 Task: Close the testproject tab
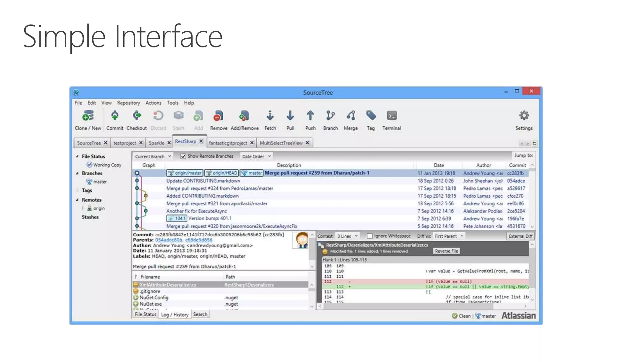pos(141,143)
